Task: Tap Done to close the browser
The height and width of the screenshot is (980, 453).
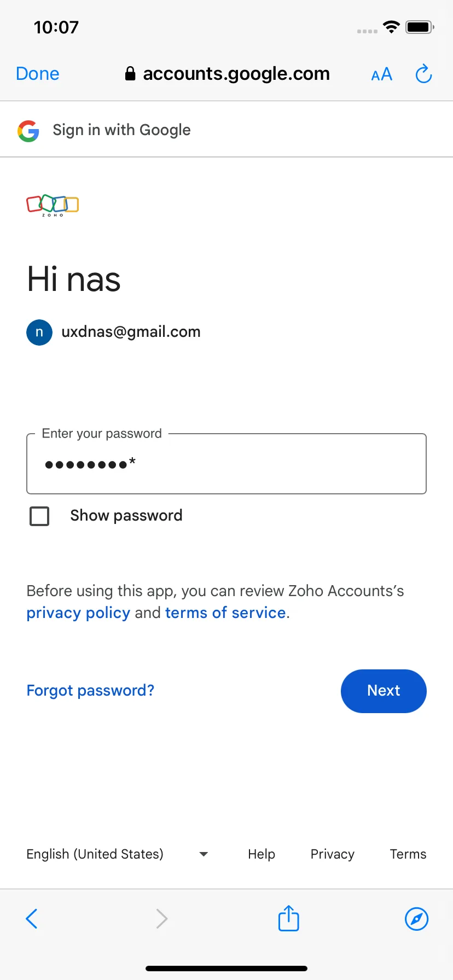Action: 38,74
